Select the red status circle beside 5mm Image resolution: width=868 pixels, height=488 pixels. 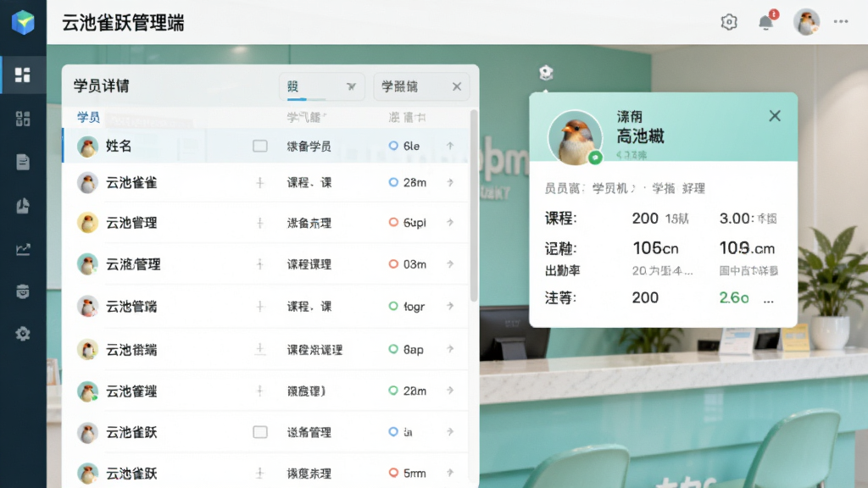coord(393,473)
